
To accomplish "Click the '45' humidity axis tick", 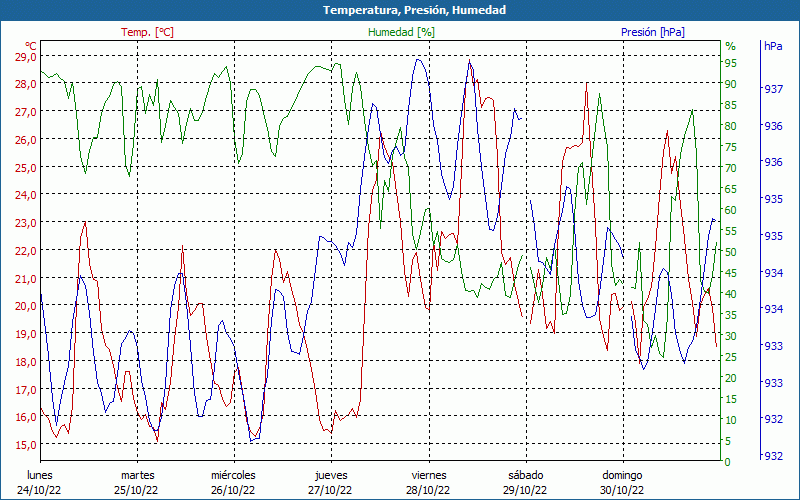I will click(731, 273).
